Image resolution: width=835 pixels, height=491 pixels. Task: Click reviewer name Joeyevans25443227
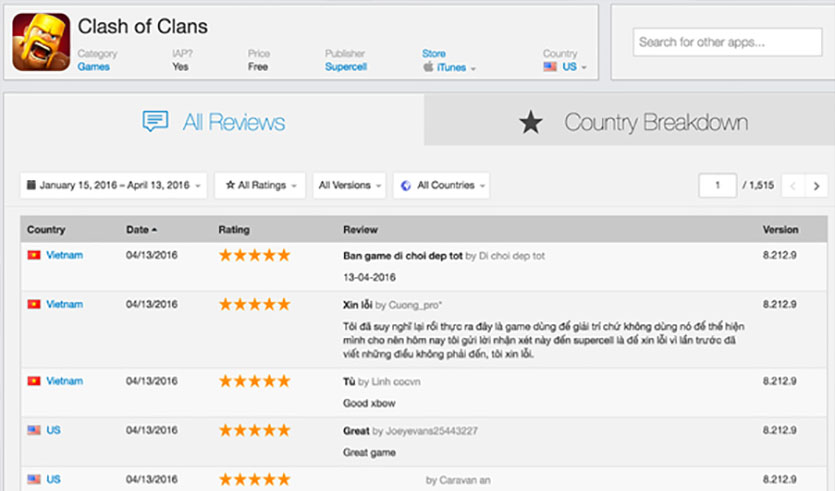click(x=431, y=430)
